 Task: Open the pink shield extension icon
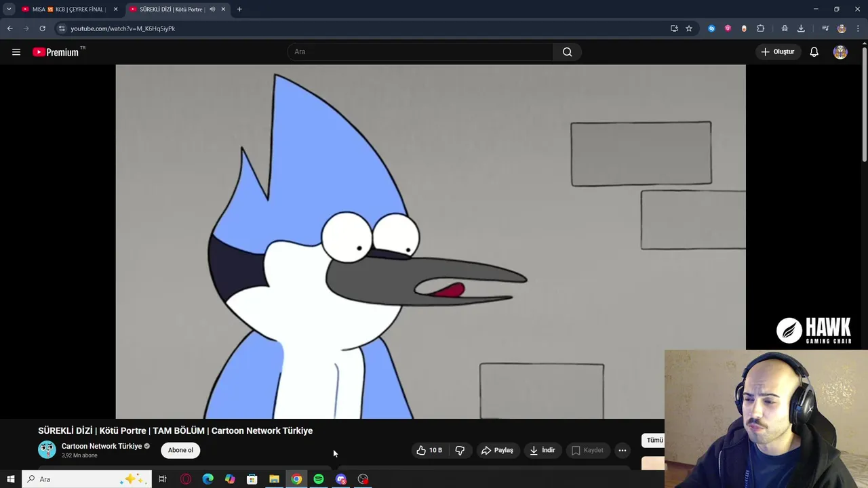pyautogui.click(x=728, y=28)
